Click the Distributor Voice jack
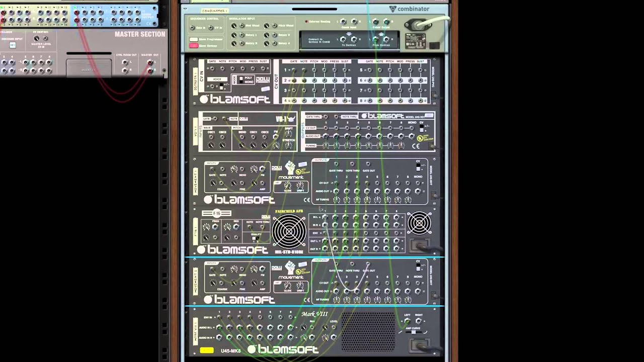Screen dimensions: 644x362 [x=213, y=86]
